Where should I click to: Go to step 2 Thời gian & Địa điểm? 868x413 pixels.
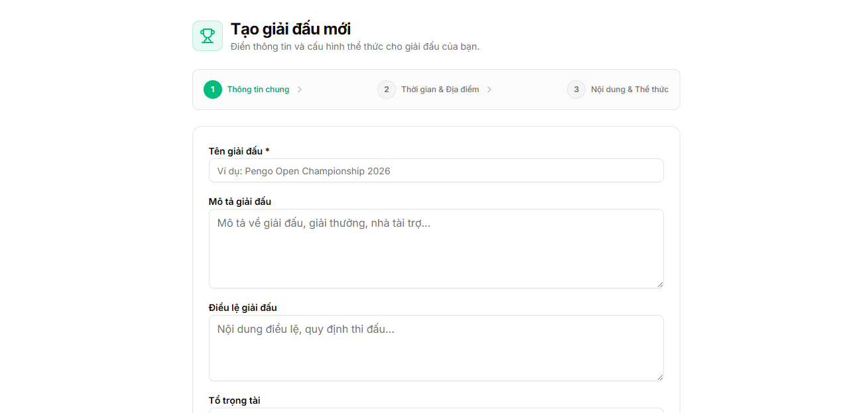[x=434, y=89]
